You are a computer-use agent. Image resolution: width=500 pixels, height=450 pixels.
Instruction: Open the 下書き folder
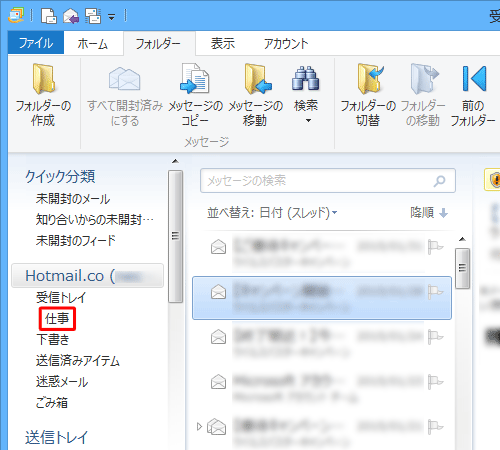click(53, 339)
